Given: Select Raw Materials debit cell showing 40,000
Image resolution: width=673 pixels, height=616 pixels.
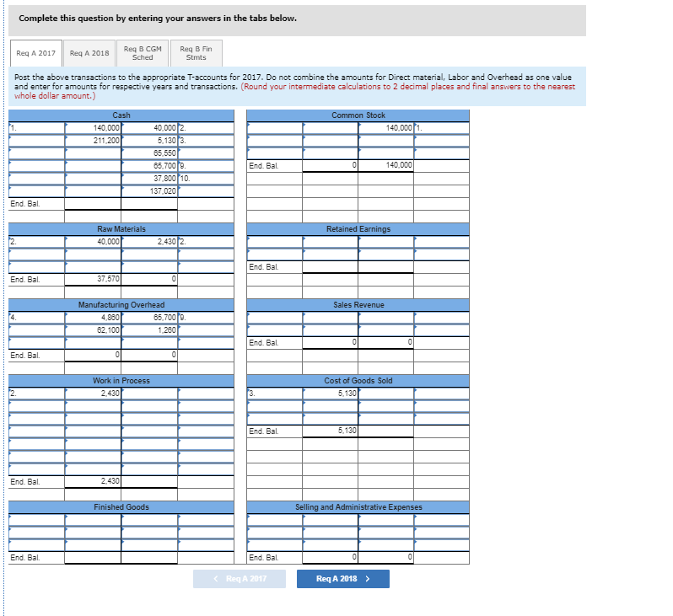Looking at the screenshot, I should 93,242.
